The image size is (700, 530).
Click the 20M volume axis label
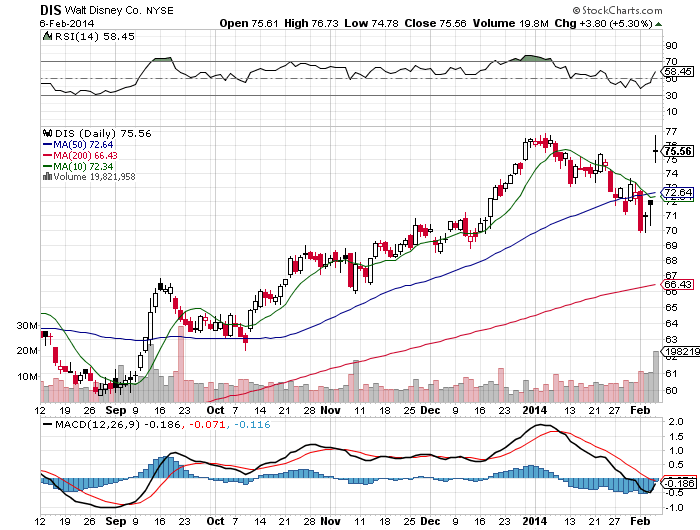click(x=27, y=351)
